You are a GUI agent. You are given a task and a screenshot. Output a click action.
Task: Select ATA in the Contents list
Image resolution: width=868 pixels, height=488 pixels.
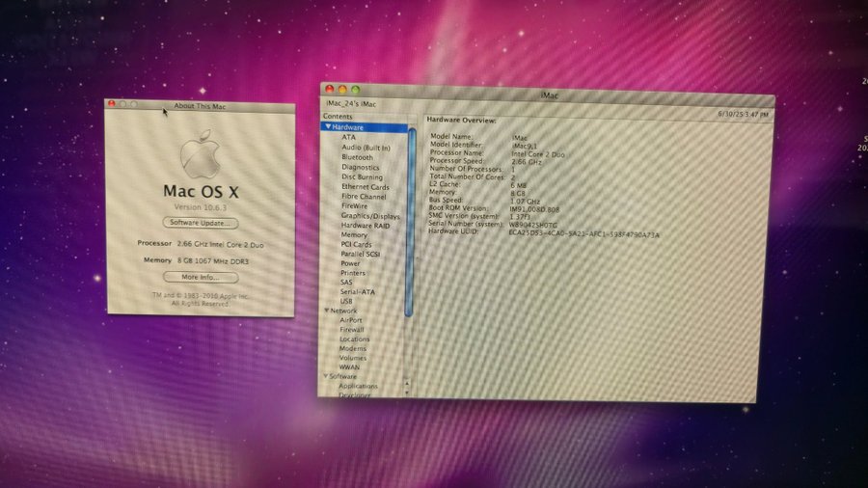(x=348, y=137)
